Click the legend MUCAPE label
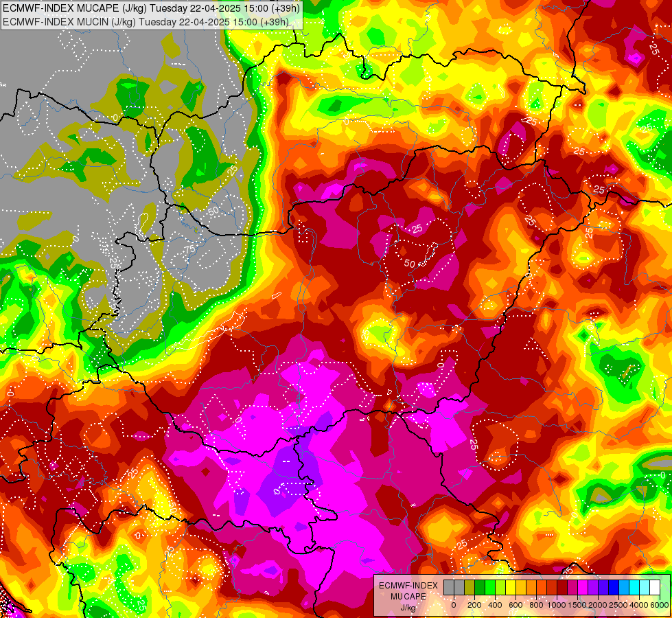The image size is (672, 618). click(408, 597)
